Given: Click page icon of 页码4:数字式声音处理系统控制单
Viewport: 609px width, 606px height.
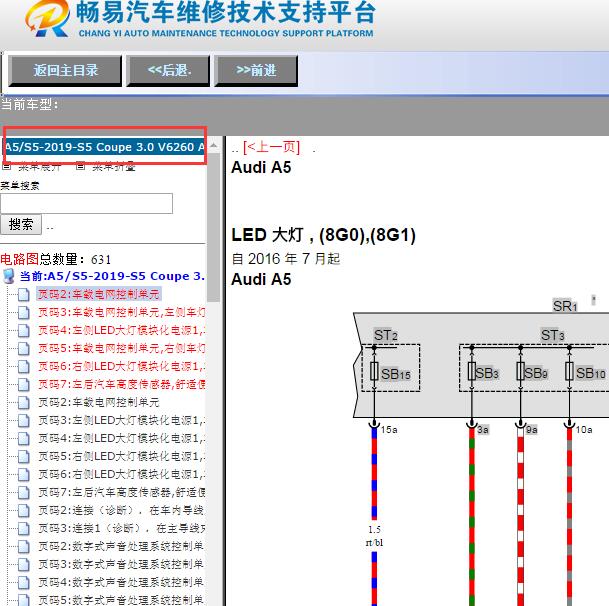Looking at the screenshot, I should coord(24,582).
